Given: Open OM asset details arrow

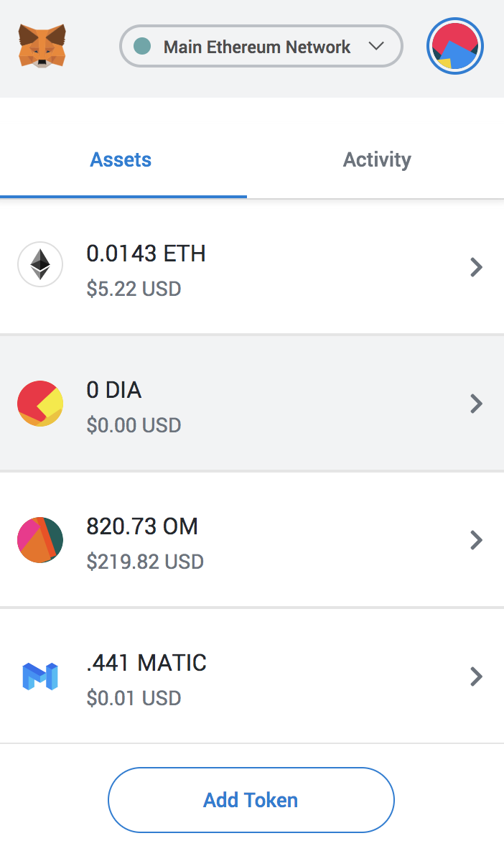Looking at the screenshot, I should [x=476, y=540].
